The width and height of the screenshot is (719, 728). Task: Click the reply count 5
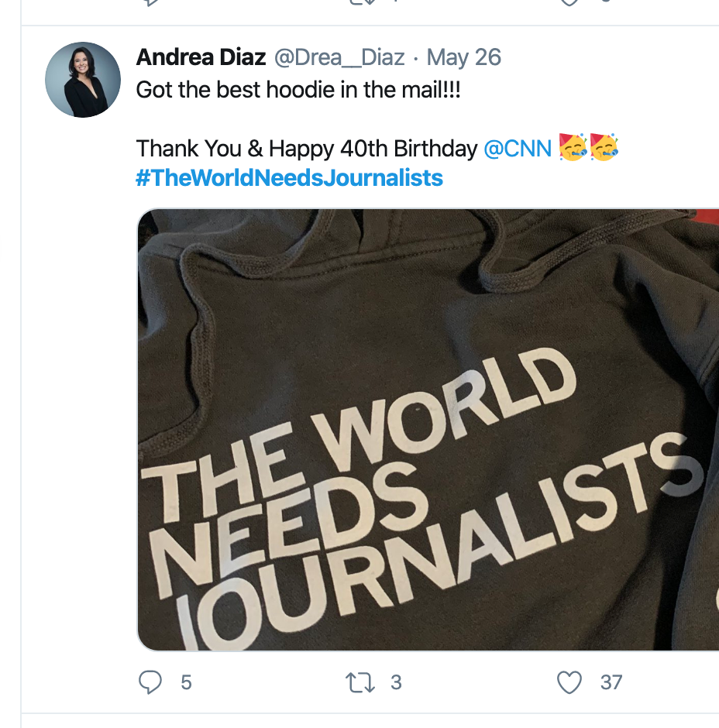coord(186,682)
